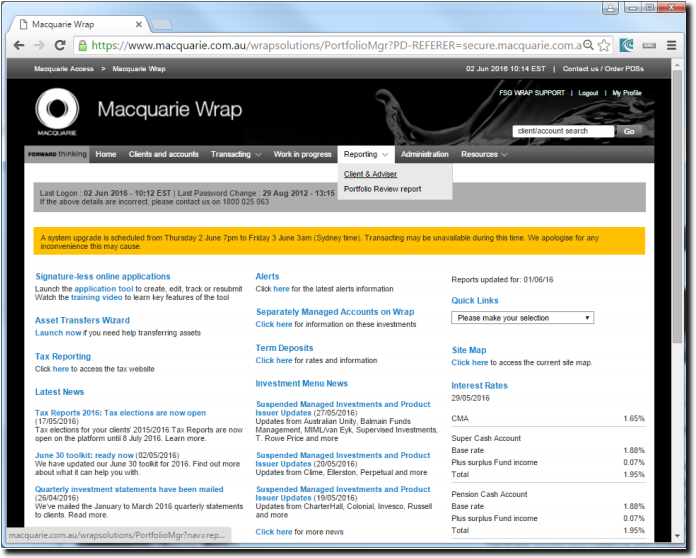This screenshot has width=696, height=558.
Task: Click the vertical scrollbar thumb
Action: (x=677, y=206)
